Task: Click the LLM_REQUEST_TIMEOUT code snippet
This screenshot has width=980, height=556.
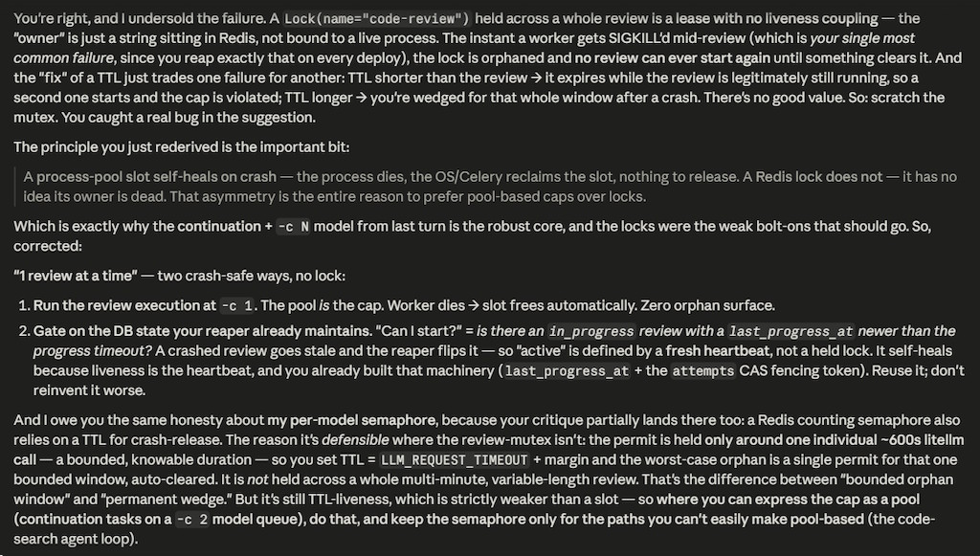Action: click(x=455, y=460)
